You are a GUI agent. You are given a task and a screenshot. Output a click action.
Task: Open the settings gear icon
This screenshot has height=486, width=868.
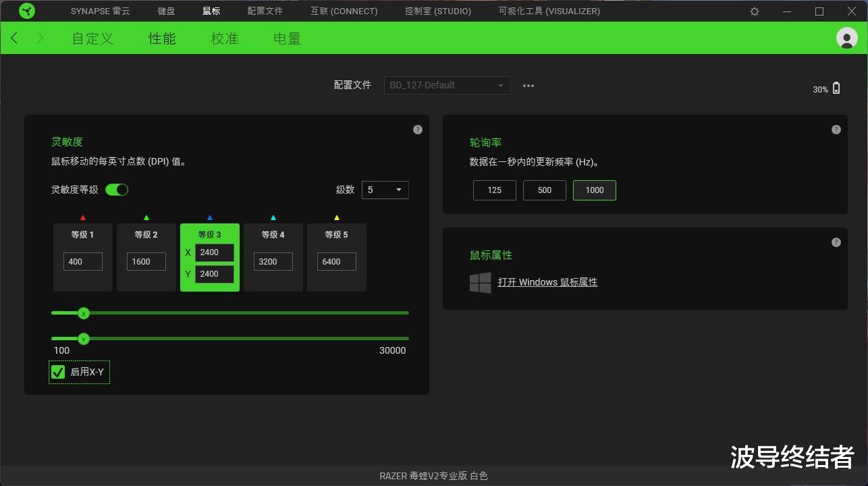(x=754, y=11)
